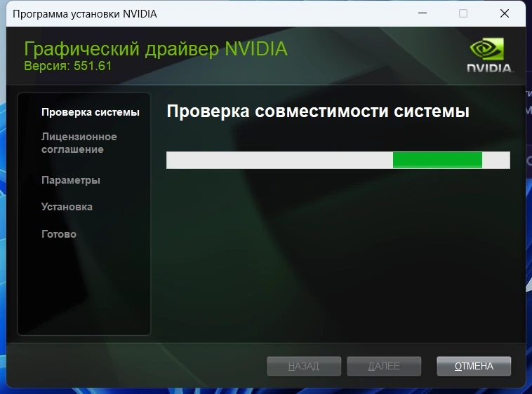532x394 pixels.
Task: Click the Программа установки NVIDIA window title
Action: (x=85, y=14)
